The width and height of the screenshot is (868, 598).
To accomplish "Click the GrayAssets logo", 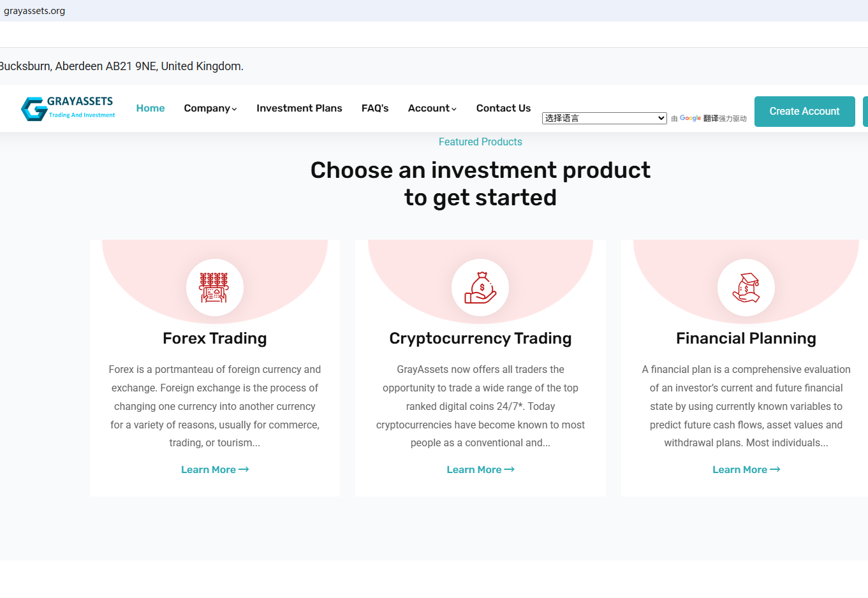I will click(68, 108).
